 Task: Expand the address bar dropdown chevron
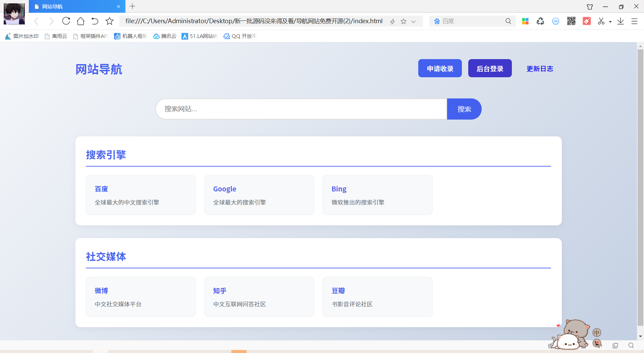pyautogui.click(x=414, y=21)
